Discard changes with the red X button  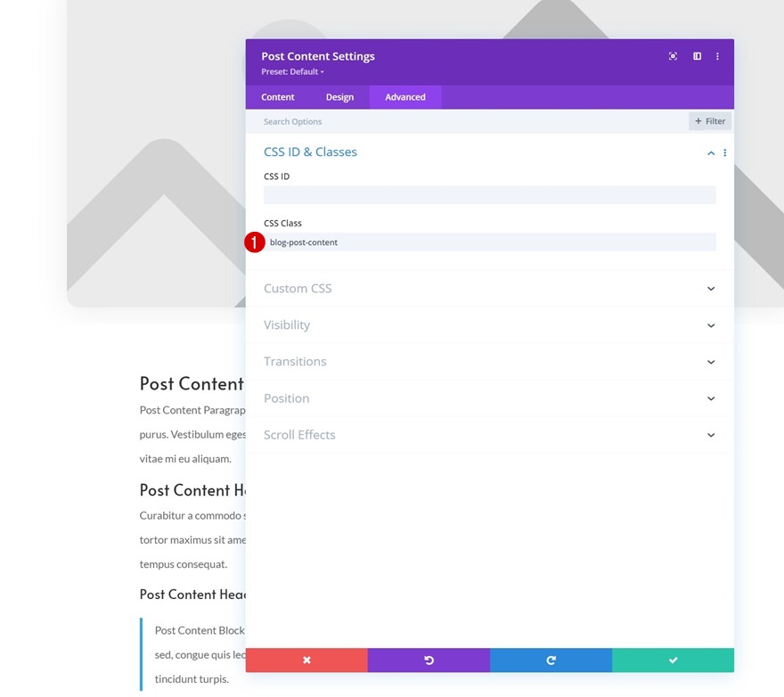pos(306,660)
